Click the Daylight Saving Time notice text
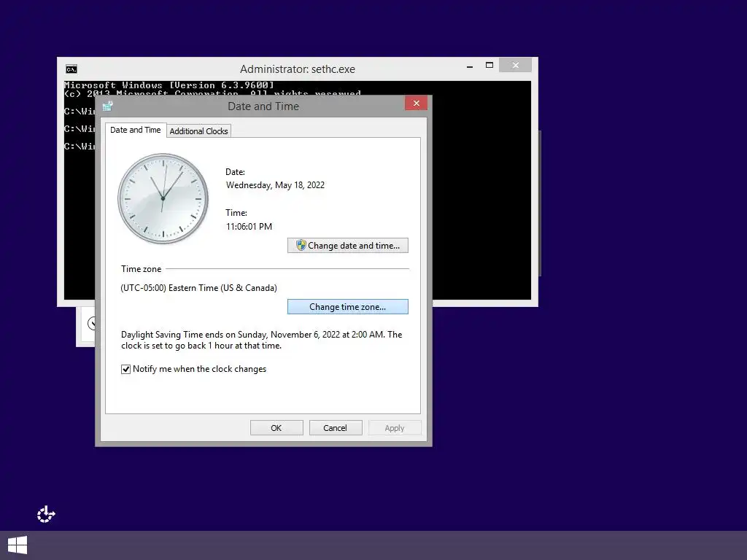The width and height of the screenshot is (747, 560). coord(262,340)
